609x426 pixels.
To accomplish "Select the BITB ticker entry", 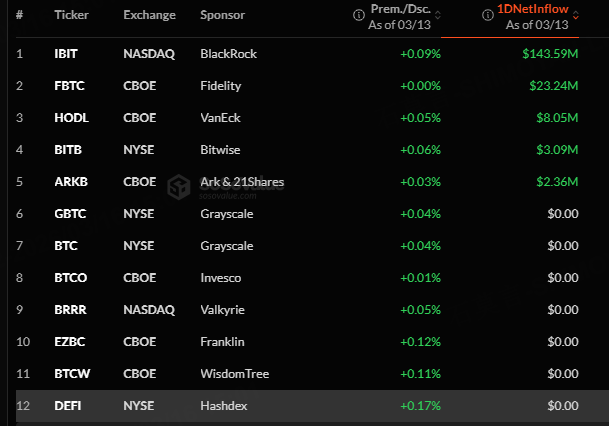I will point(68,150).
